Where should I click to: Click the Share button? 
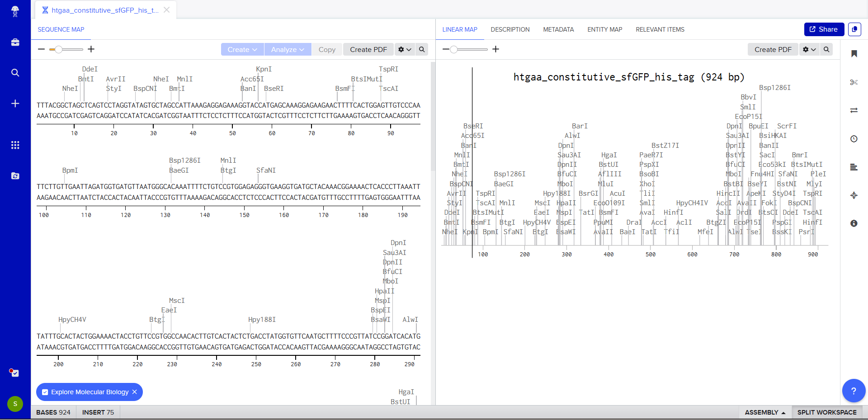824,29
